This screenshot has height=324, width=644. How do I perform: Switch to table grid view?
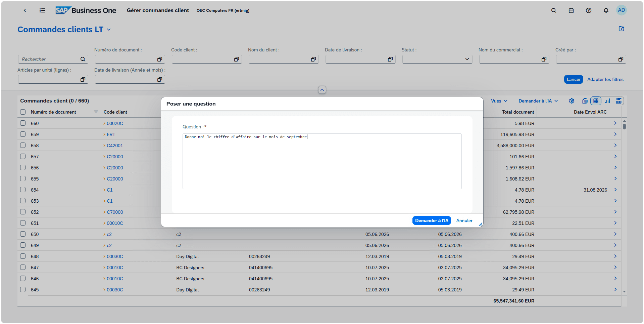[x=596, y=101]
